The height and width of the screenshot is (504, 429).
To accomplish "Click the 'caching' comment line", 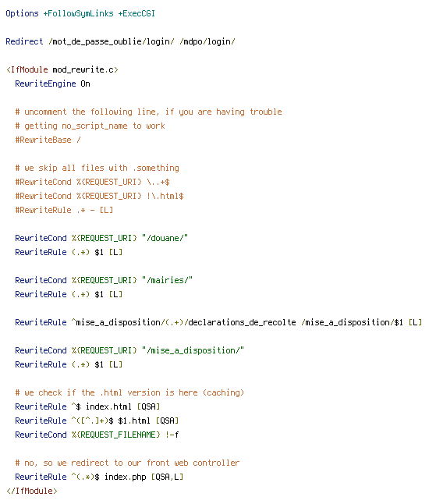I will [129, 392].
